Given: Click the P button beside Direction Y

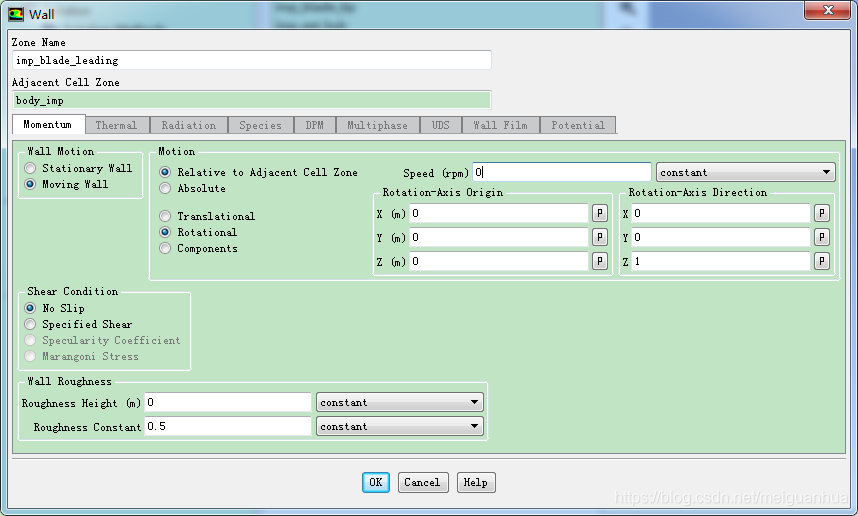Looking at the screenshot, I should tap(821, 237).
